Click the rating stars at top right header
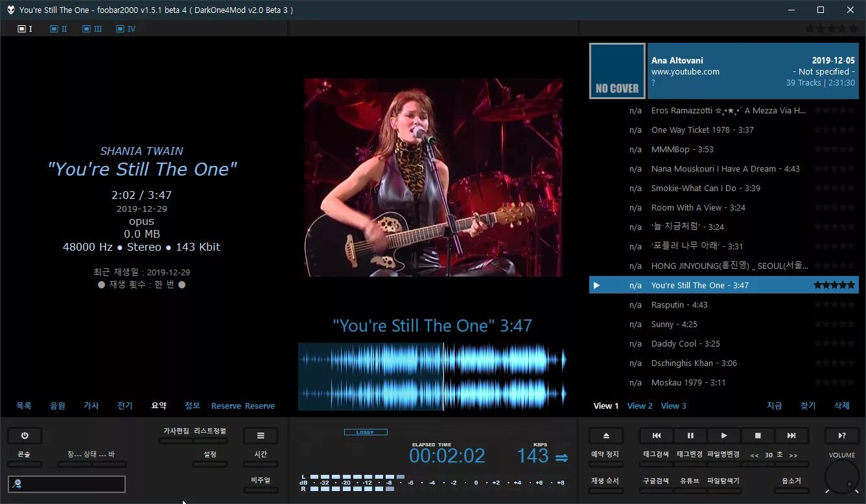 click(x=831, y=29)
